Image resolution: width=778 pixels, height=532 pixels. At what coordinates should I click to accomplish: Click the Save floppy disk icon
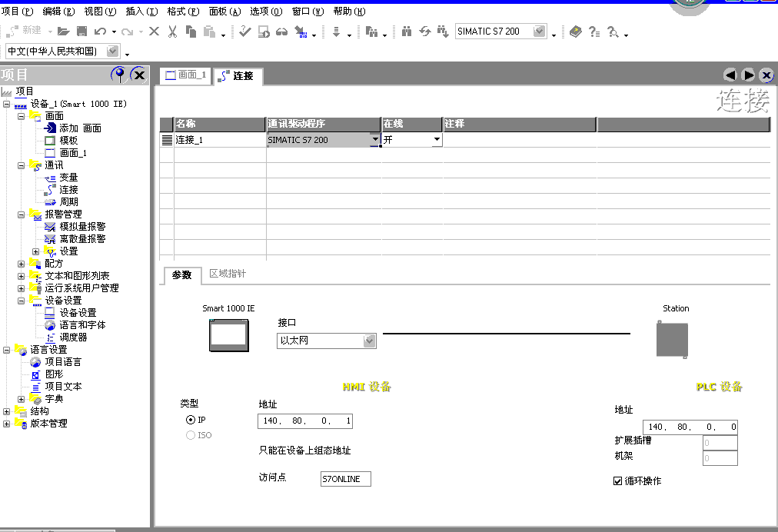point(81,32)
